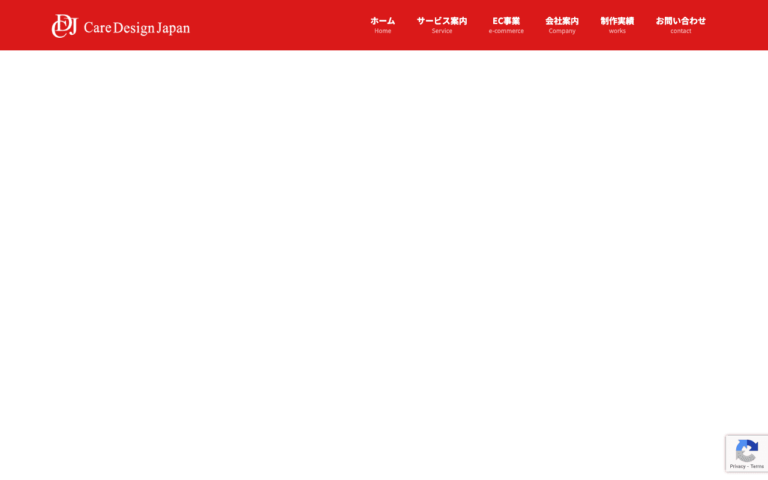Open the reCAPTCHA Privacy link

tap(737, 467)
